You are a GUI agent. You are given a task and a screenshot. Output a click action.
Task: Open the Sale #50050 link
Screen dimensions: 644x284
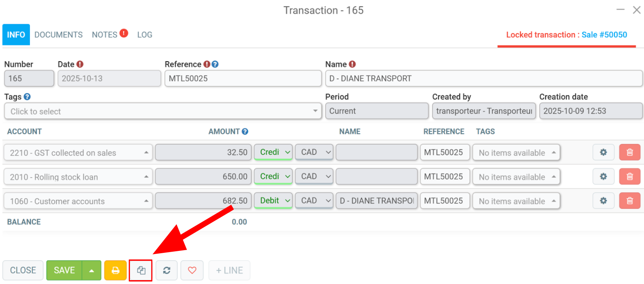coord(604,35)
